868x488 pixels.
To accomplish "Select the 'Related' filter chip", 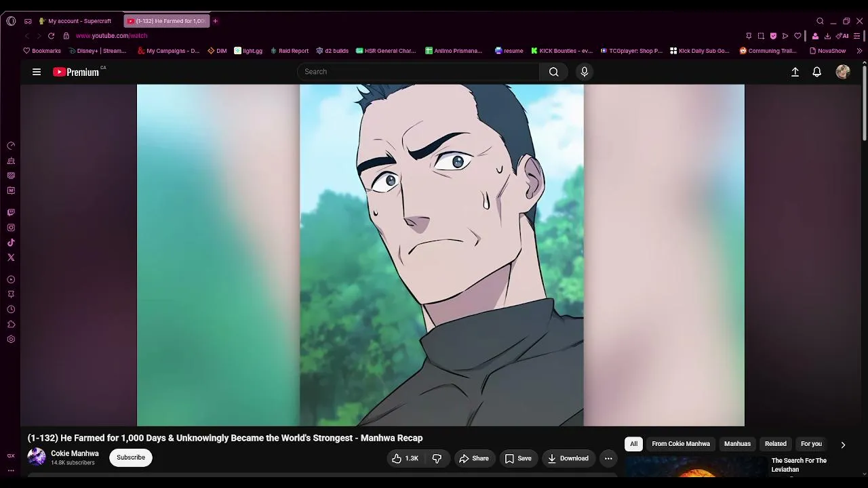I will coord(776,444).
